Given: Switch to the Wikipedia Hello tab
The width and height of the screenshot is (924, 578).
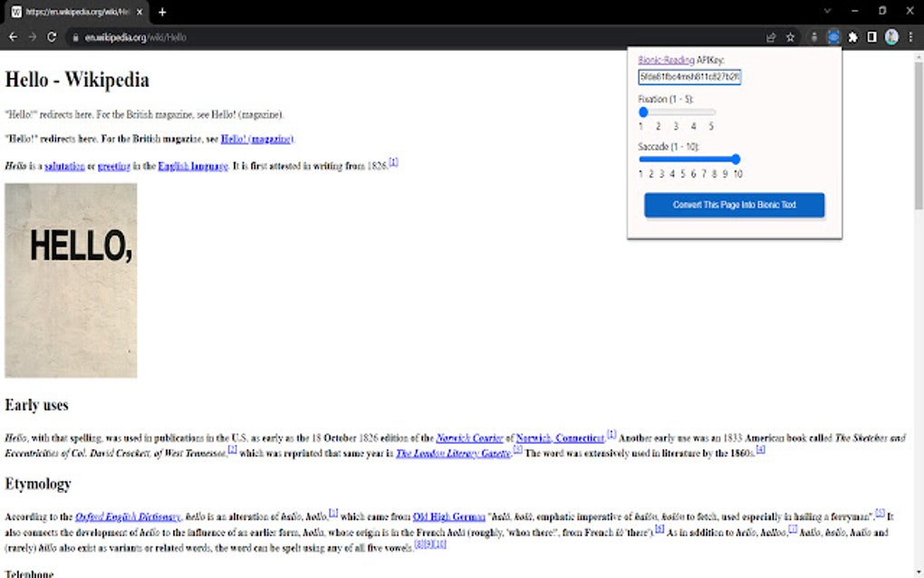Looking at the screenshot, I should click(71, 12).
